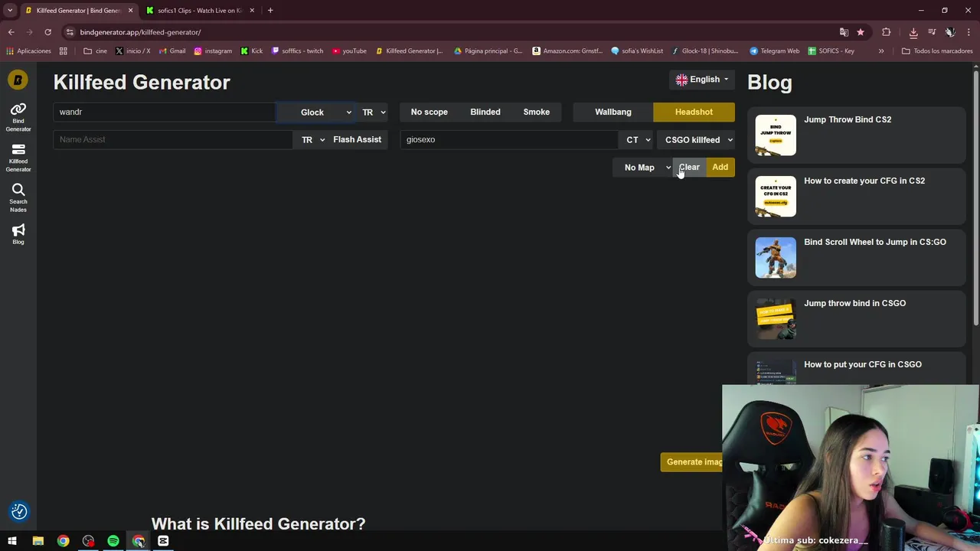The height and width of the screenshot is (551, 980).
Task: Click the Generate image button
Action: tap(692, 462)
